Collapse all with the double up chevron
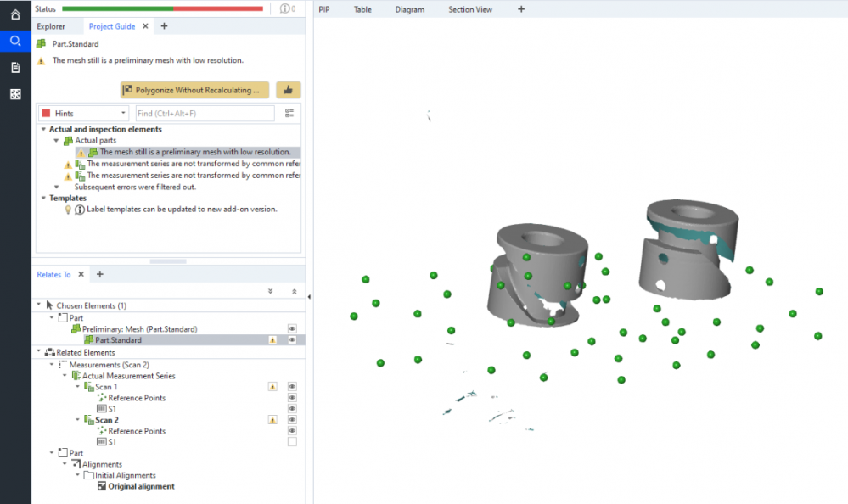The width and height of the screenshot is (848, 504). point(294,291)
